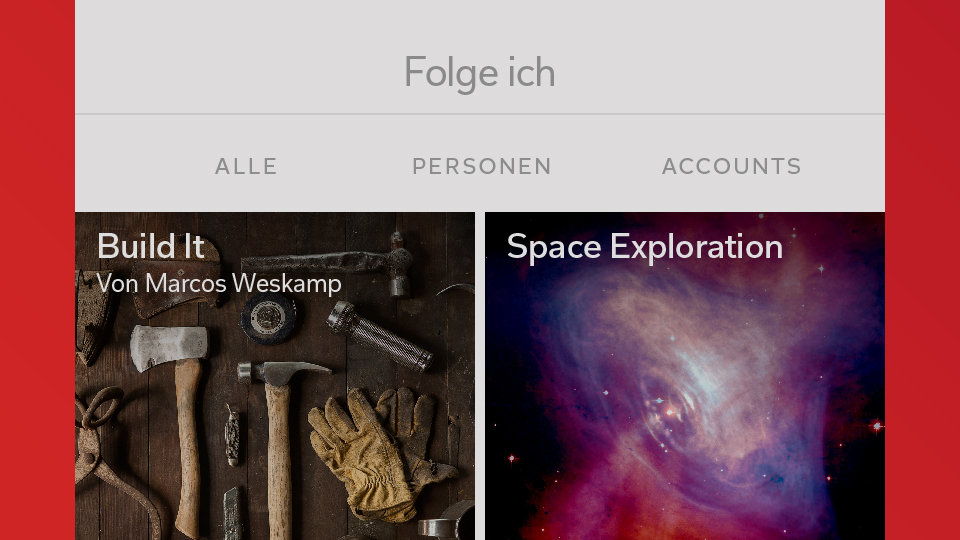Image resolution: width=960 pixels, height=540 pixels.
Task: Switch to the ALLE tab
Action: point(246,166)
